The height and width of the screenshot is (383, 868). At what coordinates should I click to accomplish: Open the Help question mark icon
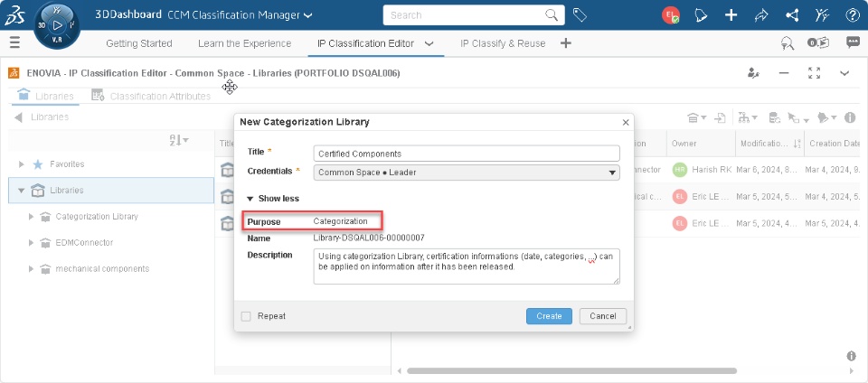(852, 15)
